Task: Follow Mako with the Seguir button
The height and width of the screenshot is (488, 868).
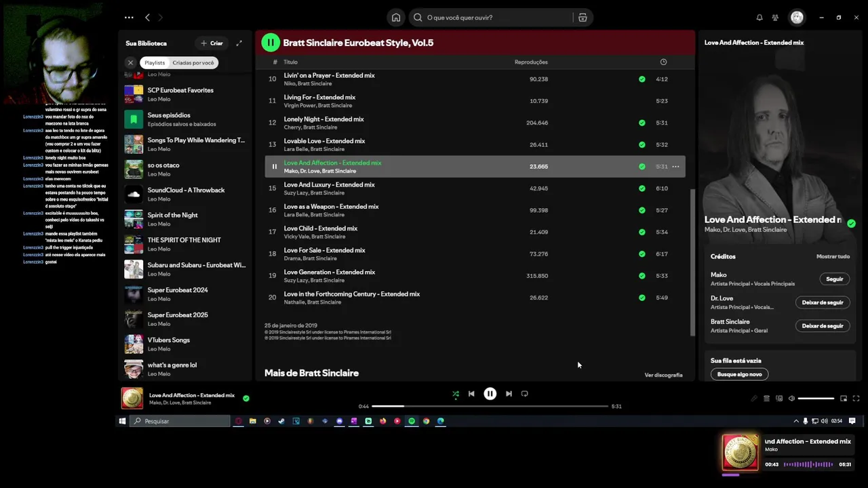Action: click(x=835, y=279)
